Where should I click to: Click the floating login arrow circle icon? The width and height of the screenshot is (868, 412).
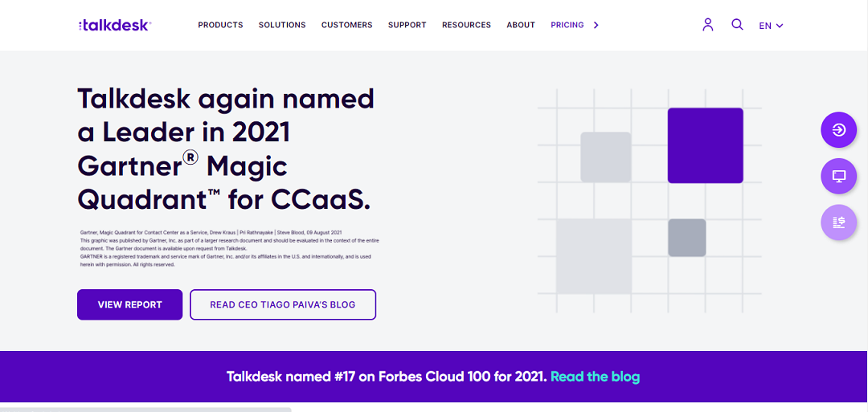pyautogui.click(x=838, y=130)
